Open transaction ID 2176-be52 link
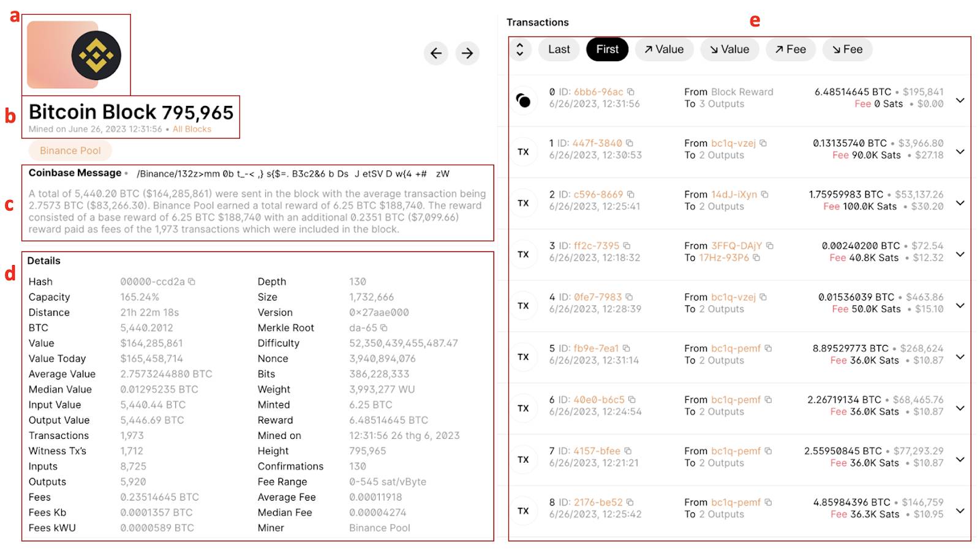 (x=598, y=502)
